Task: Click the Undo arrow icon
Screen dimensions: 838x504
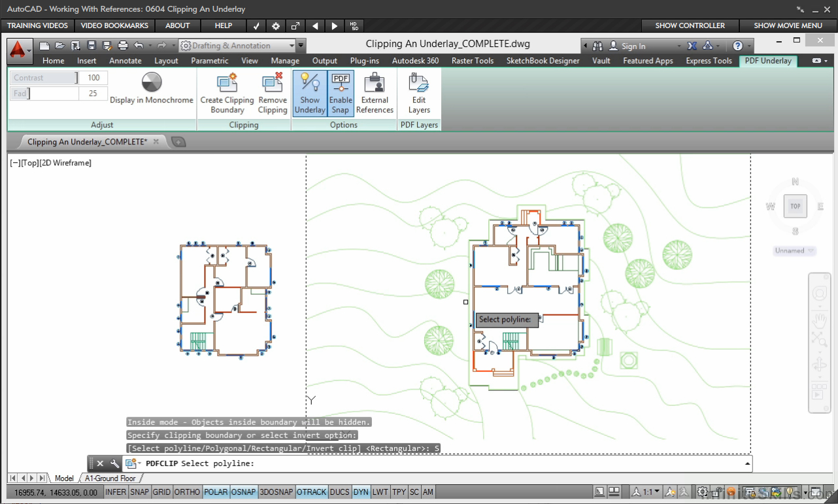Action: tap(139, 46)
